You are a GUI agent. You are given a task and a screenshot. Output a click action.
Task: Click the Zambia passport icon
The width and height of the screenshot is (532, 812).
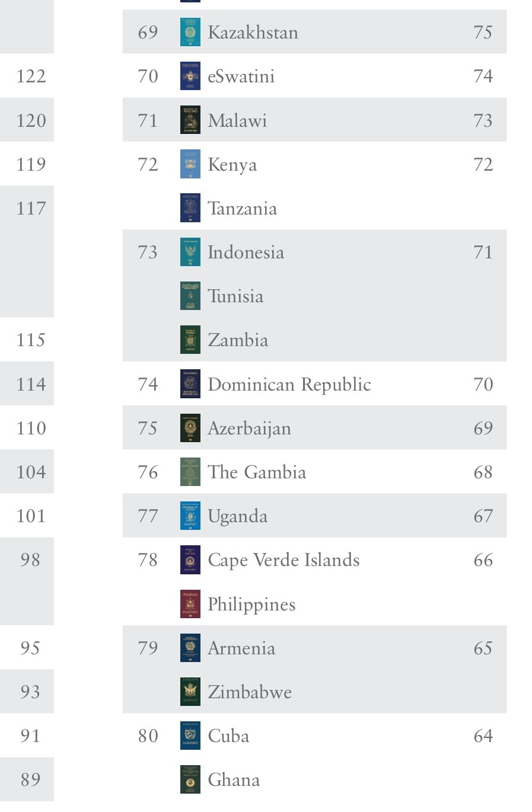[x=190, y=340]
